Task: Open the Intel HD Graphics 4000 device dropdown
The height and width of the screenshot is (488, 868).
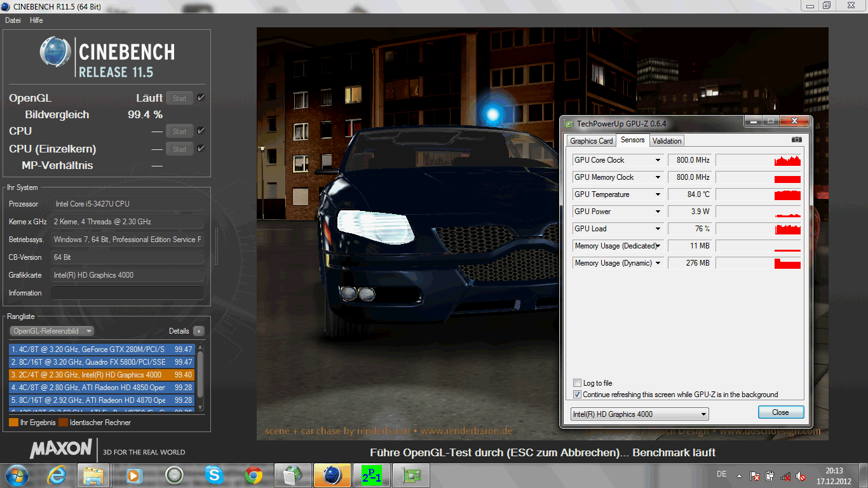Action: (639, 414)
